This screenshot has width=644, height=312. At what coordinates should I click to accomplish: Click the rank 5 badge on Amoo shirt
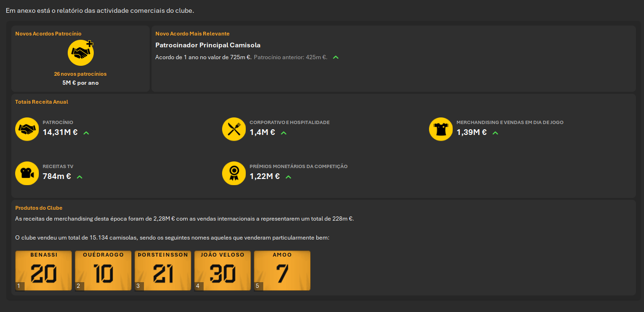point(258,286)
